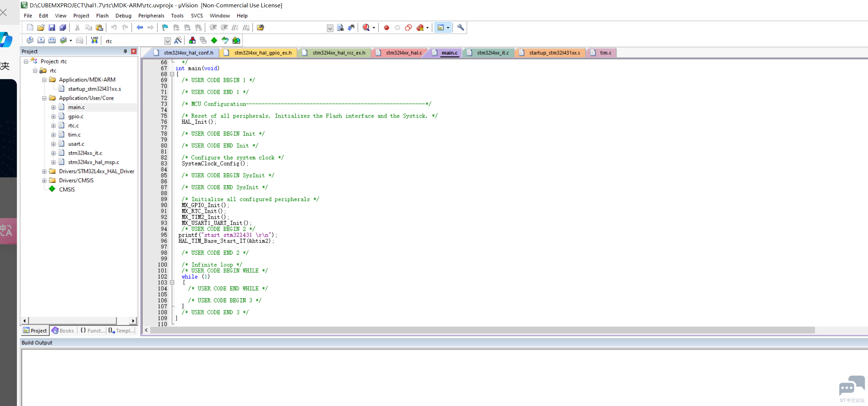Save the current file
The height and width of the screenshot is (406, 868).
click(52, 27)
